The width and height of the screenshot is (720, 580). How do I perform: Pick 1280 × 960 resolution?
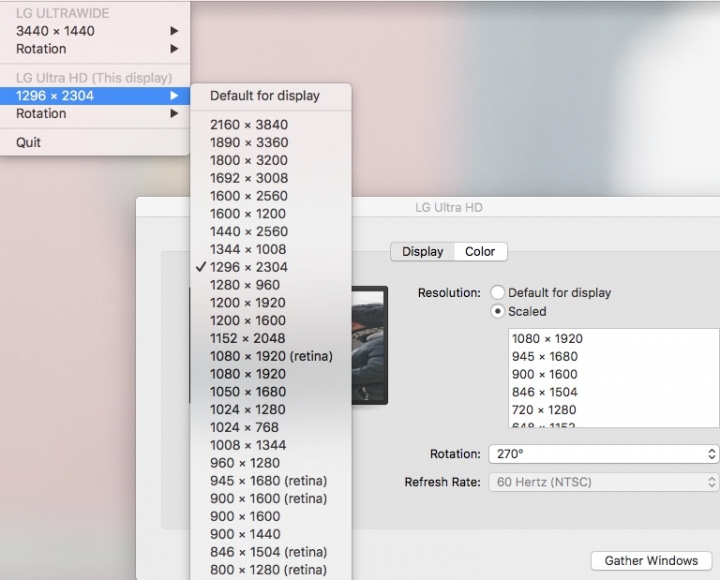coord(271,285)
